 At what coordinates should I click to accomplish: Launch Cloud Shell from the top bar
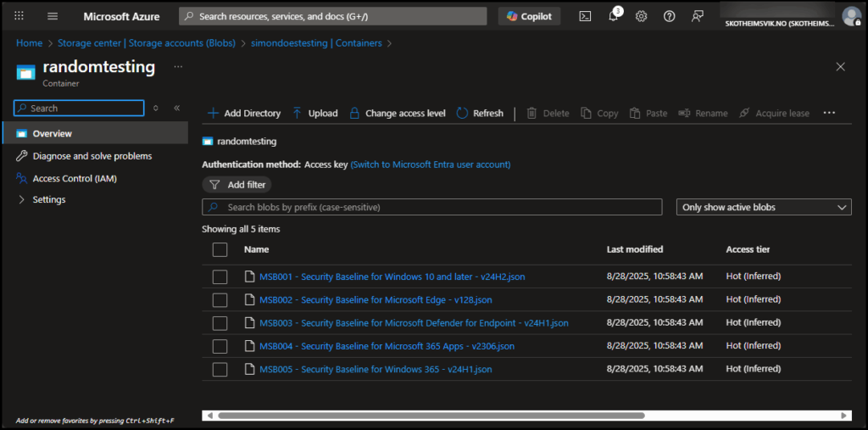click(x=585, y=16)
